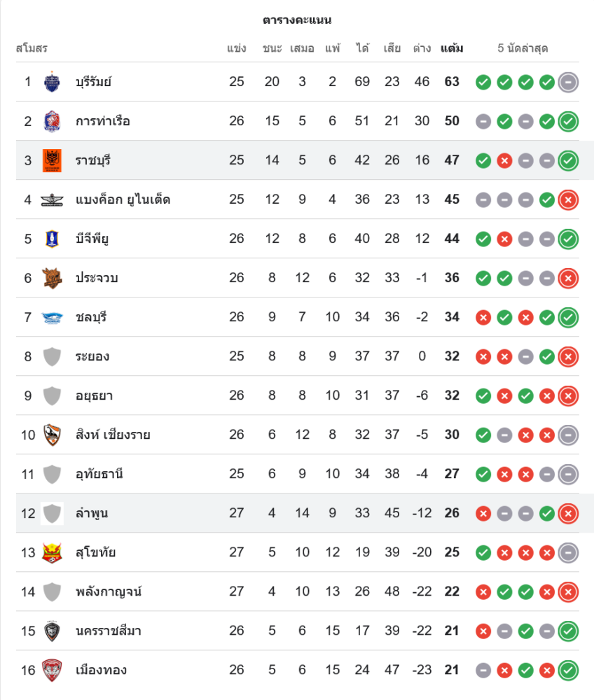This screenshot has height=700, width=594.
Task: Click the สิงห์ เชียงราย club crest
Action: (52, 435)
